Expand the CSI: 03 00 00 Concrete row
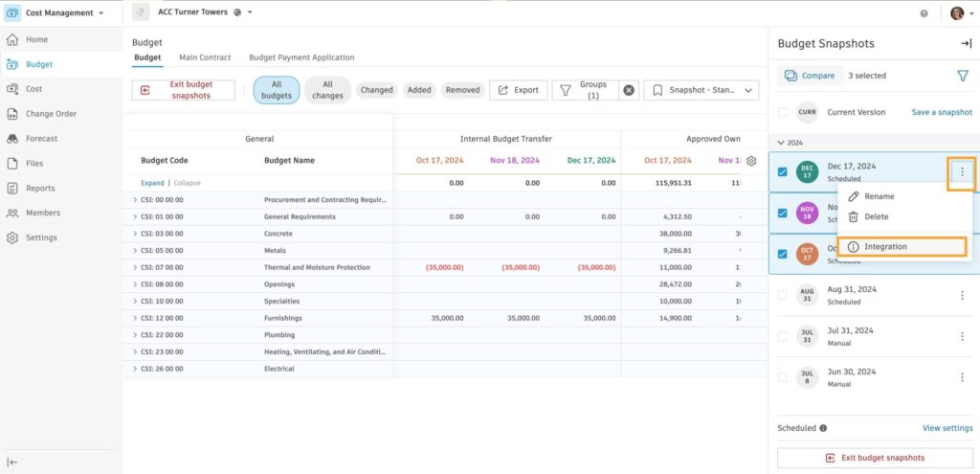 point(135,234)
